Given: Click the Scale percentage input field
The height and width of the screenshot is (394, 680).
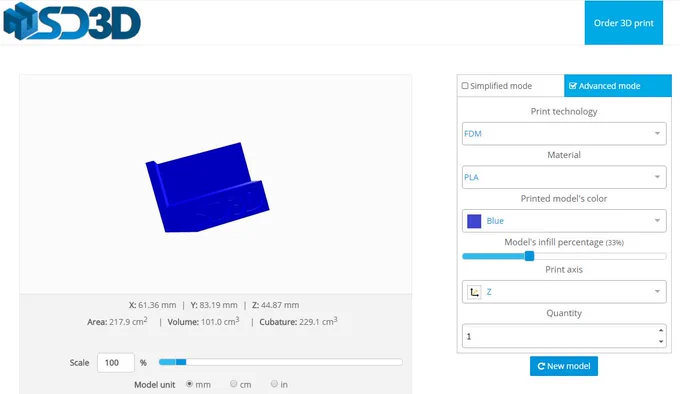Looking at the screenshot, I should [x=116, y=362].
